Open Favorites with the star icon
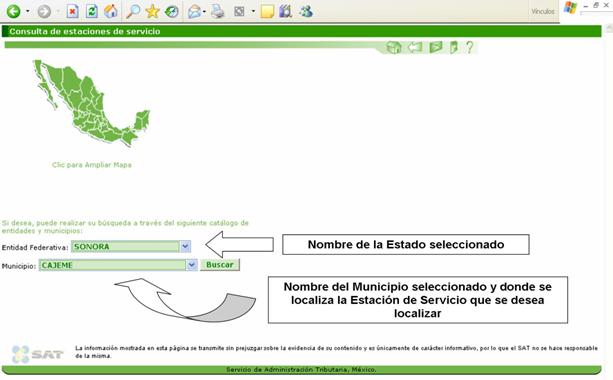The width and height of the screenshot is (613, 380). pyautogui.click(x=152, y=11)
